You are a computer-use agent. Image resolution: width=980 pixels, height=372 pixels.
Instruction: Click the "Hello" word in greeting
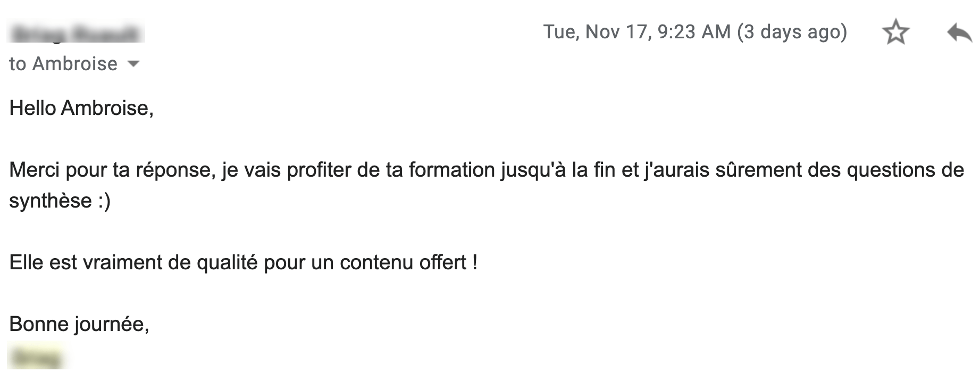pyautogui.click(x=32, y=109)
